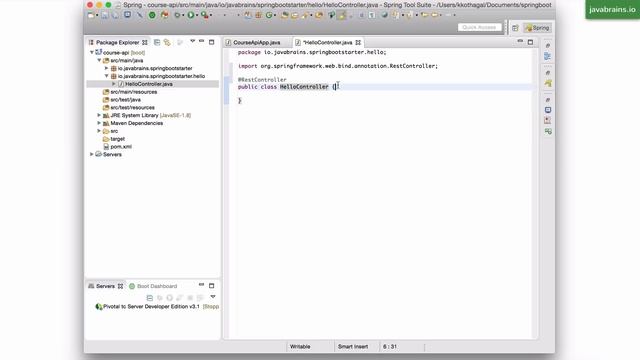This screenshot has width=640, height=360.
Task: Click the Save toolbar icon
Action: coord(105,15)
